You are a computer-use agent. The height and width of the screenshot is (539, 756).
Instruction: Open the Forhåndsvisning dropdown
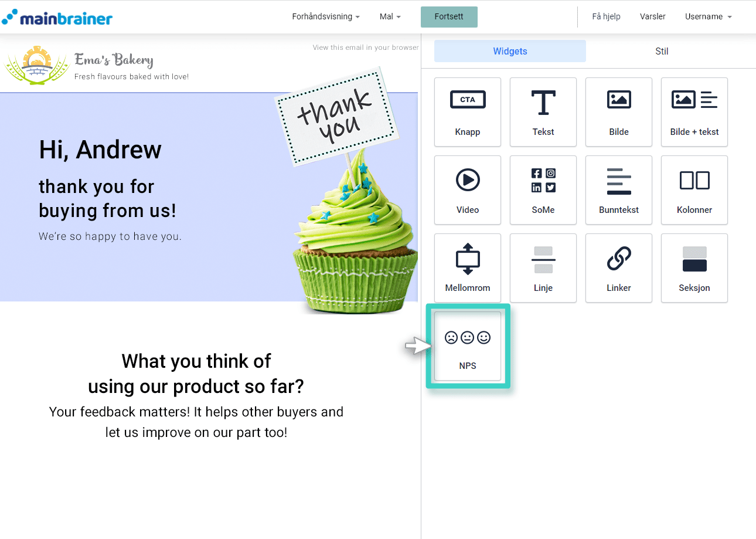point(326,17)
